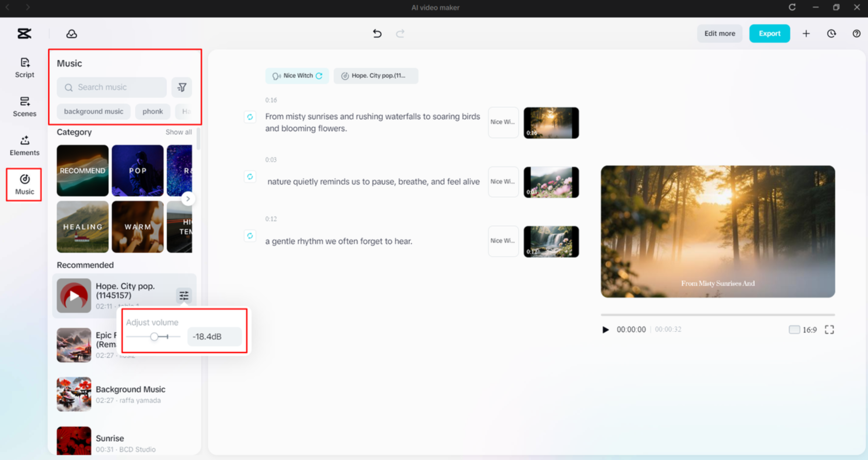Select the background music tag
The height and width of the screenshot is (460, 868).
93,111
